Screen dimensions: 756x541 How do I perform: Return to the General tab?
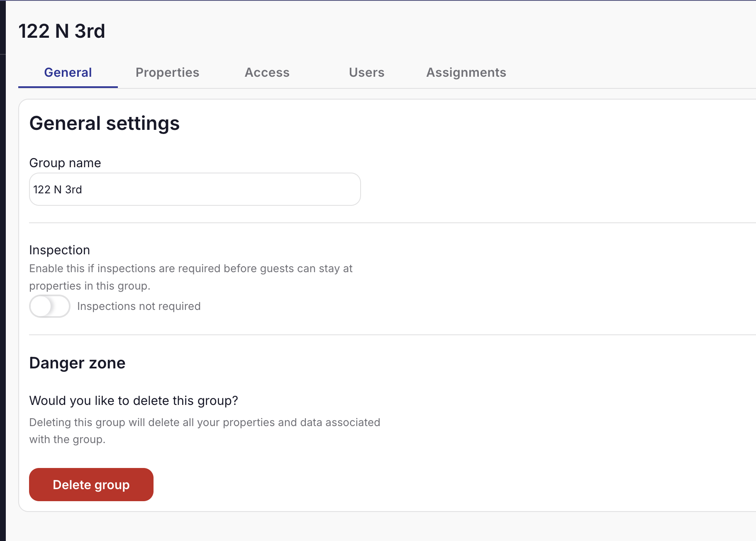pos(68,72)
